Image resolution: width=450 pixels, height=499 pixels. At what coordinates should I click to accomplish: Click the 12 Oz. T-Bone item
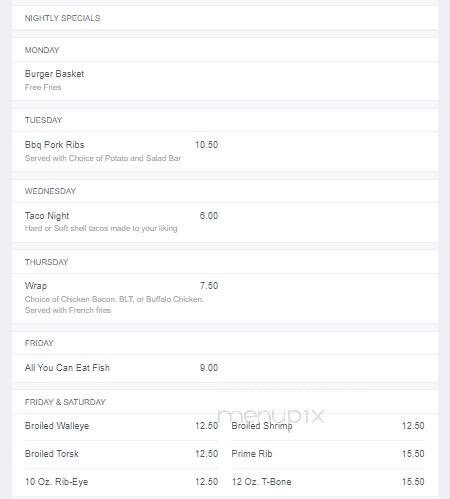tap(261, 482)
